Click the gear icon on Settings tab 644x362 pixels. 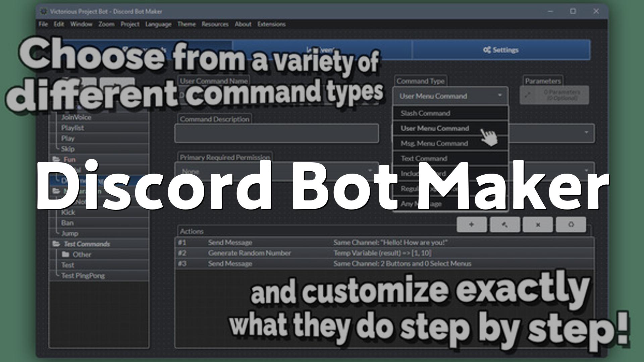(487, 50)
